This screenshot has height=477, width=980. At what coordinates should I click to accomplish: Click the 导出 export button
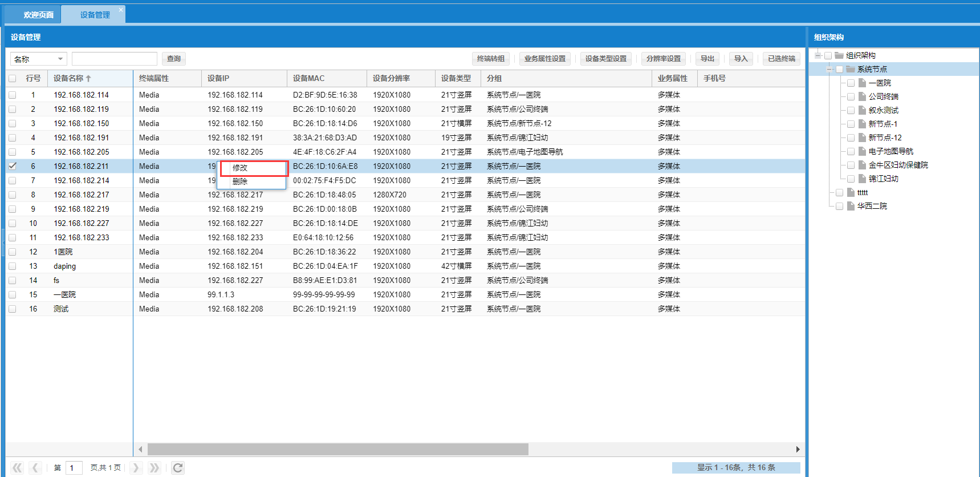(x=707, y=59)
